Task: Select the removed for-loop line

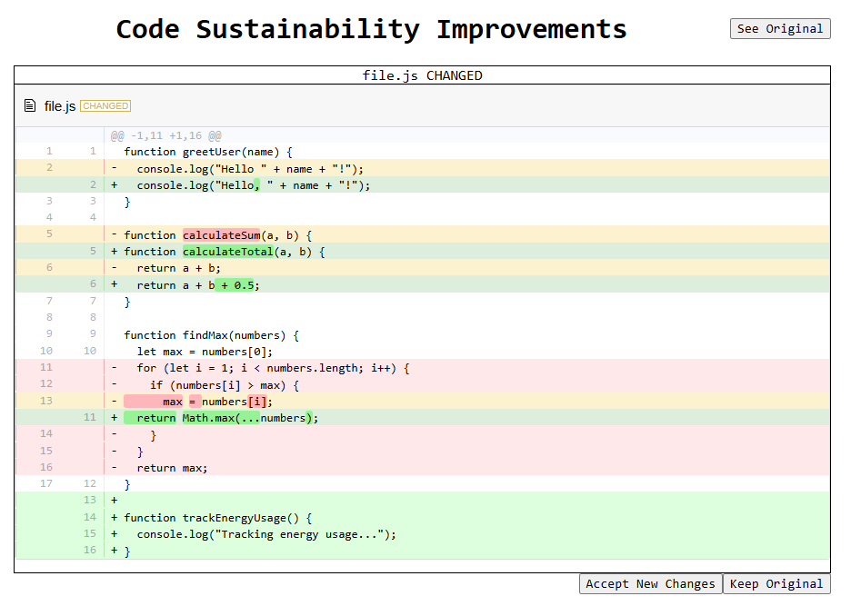Action: click(273, 368)
